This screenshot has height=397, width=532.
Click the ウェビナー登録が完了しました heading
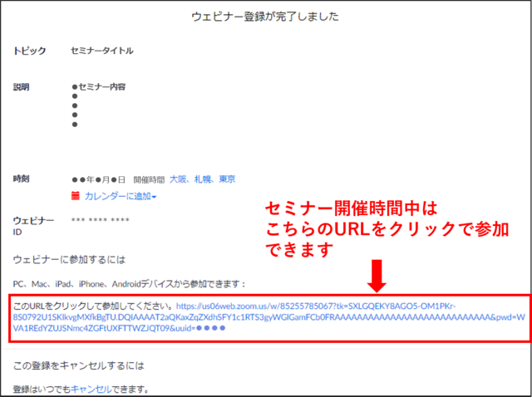coord(267,16)
